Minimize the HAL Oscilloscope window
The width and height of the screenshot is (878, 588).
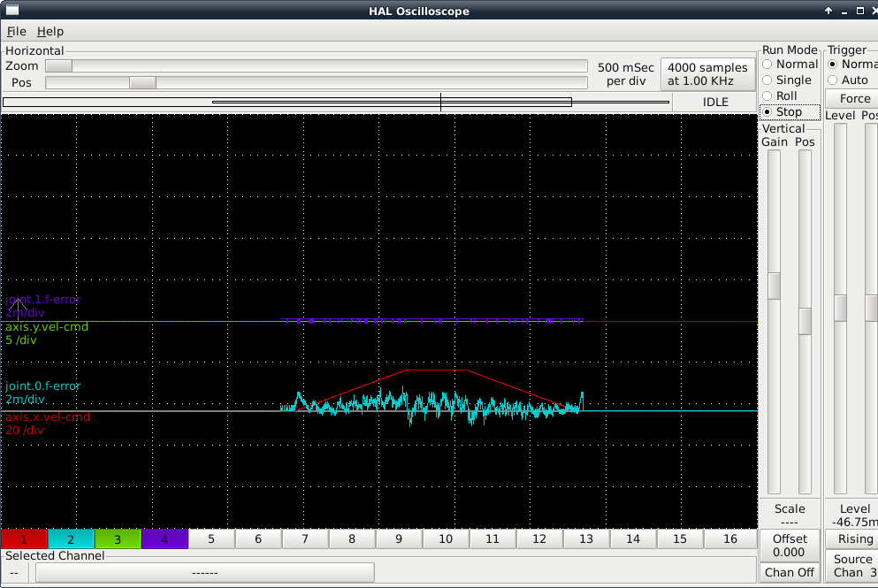[x=844, y=11]
